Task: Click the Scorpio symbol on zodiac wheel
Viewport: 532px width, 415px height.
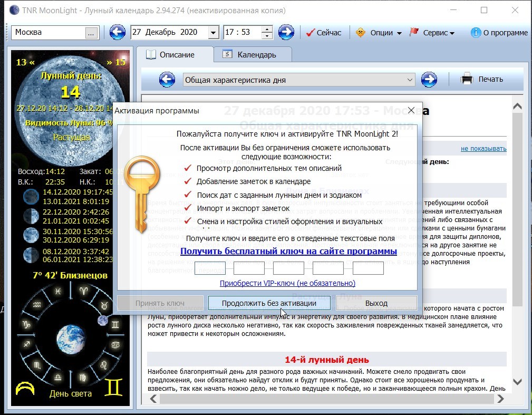Action: click(37, 365)
